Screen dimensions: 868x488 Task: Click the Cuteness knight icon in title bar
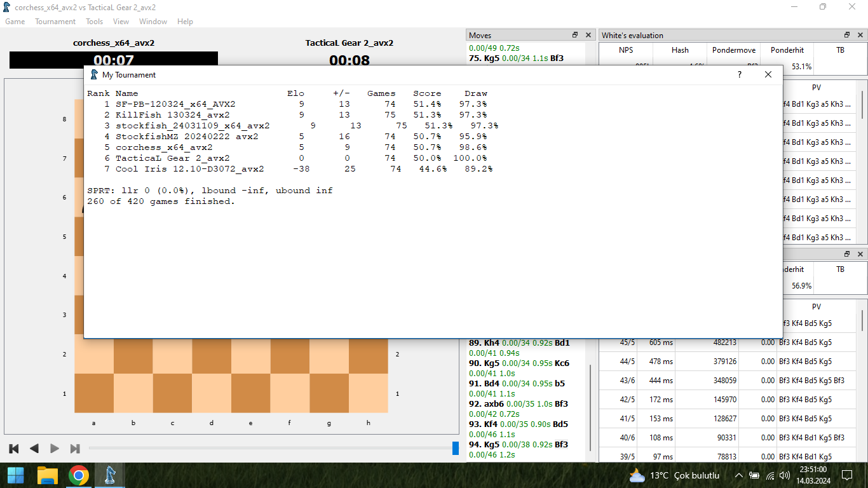click(x=7, y=7)
